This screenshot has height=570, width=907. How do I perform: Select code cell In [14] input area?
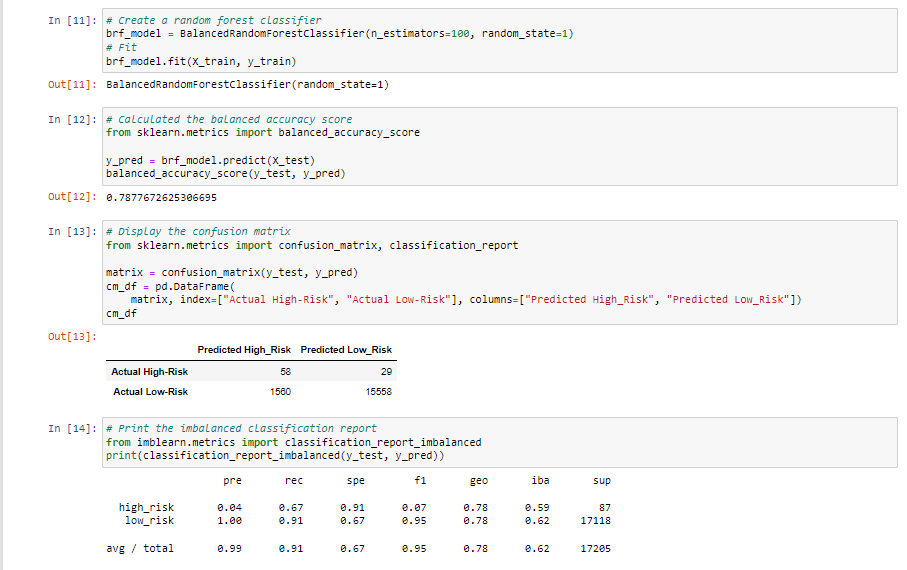[x=500, y=442]
